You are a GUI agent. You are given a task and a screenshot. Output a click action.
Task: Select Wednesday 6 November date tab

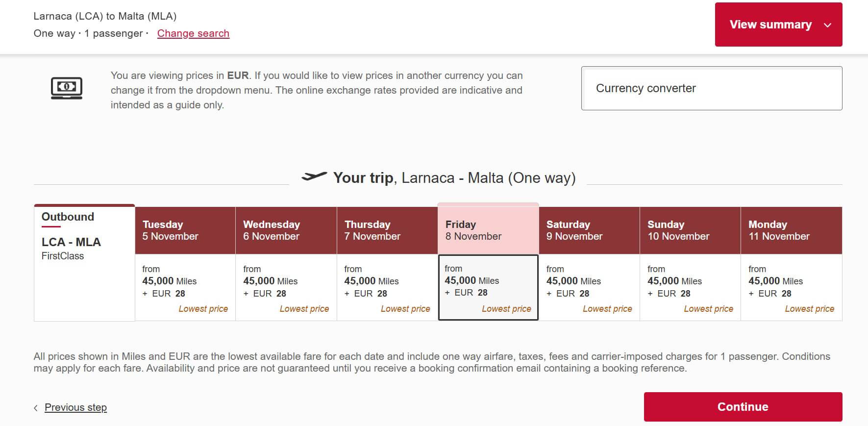[x=286, y=230]
